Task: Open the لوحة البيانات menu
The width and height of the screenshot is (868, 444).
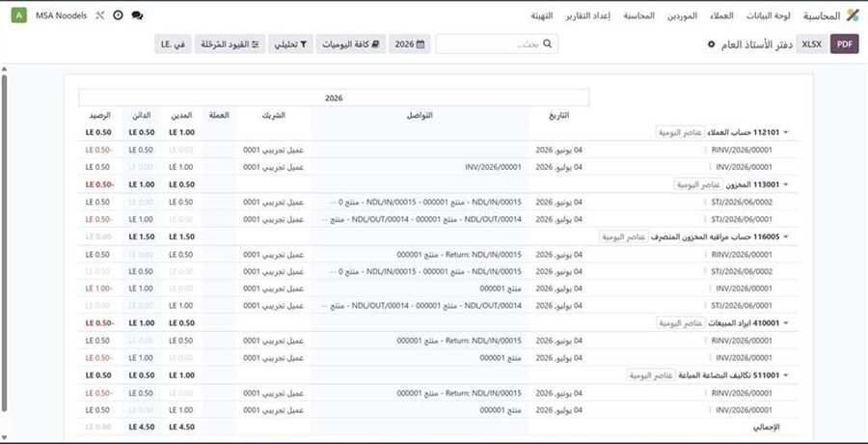Action: pyautogui.click(x=769, y=15)
